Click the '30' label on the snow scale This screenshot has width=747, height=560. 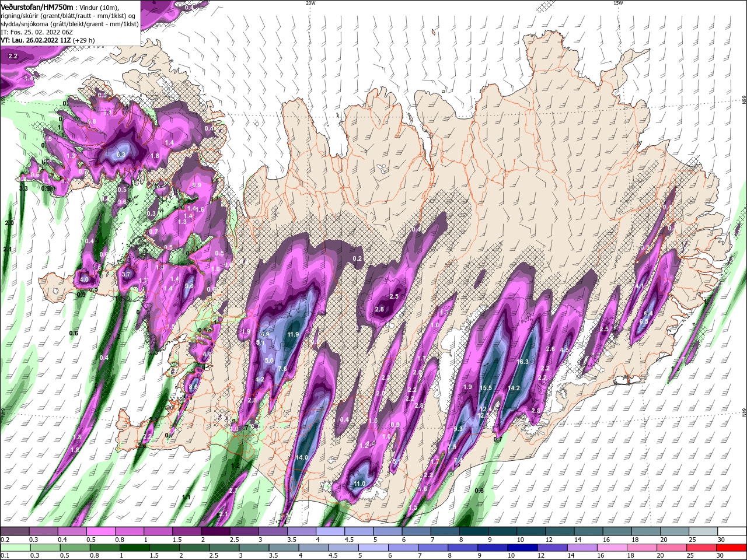[x=720, y=540]
